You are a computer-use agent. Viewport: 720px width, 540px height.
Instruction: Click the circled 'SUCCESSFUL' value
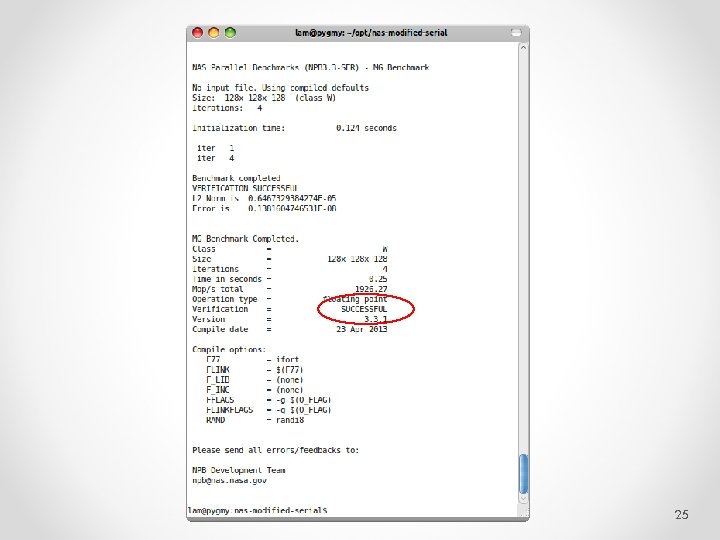point(364,309)
